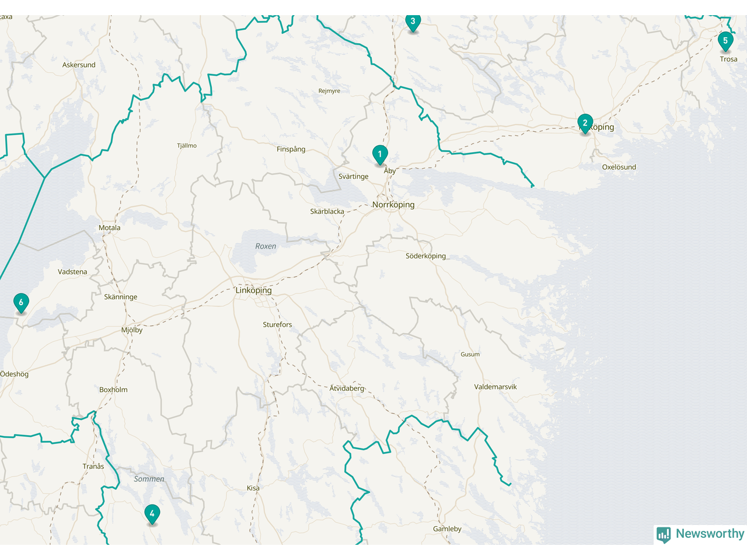Open map marker number 6 near Vadstena
This screenshot has height=560, width=747.
coord(21,302)
